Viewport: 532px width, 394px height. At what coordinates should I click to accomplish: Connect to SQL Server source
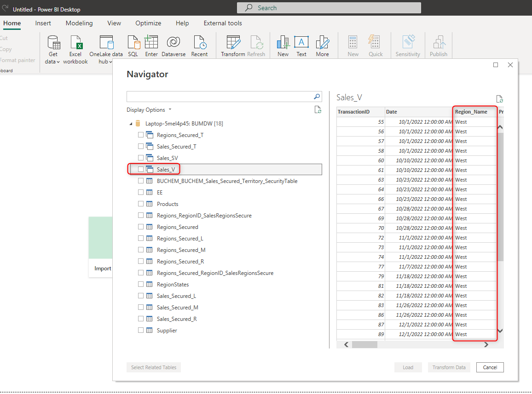tap(133, 46)
